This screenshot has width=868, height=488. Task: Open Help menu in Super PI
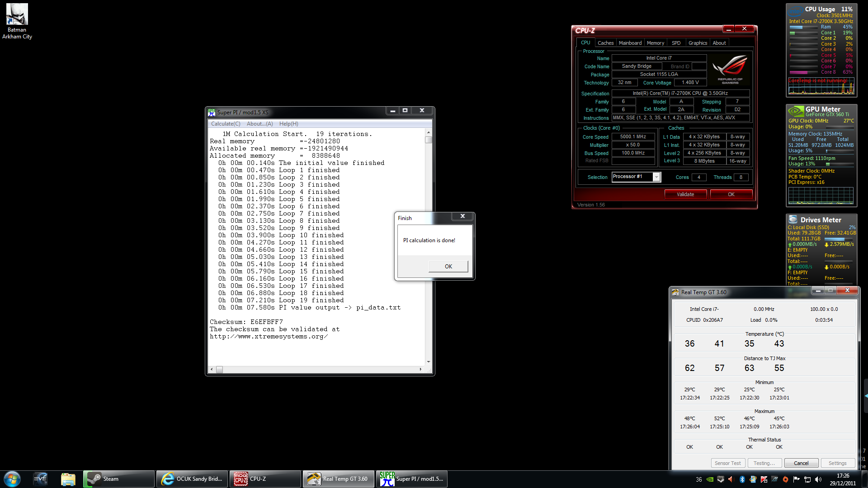288,124
